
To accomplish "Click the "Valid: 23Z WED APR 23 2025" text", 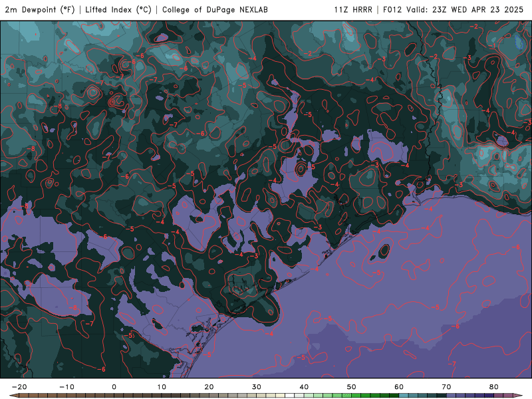I will point(465,10).
